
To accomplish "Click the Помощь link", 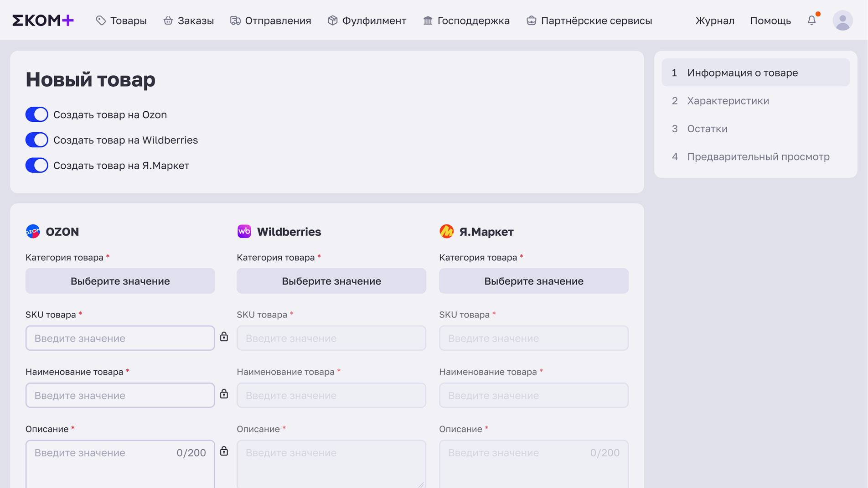I will [770, 21].
